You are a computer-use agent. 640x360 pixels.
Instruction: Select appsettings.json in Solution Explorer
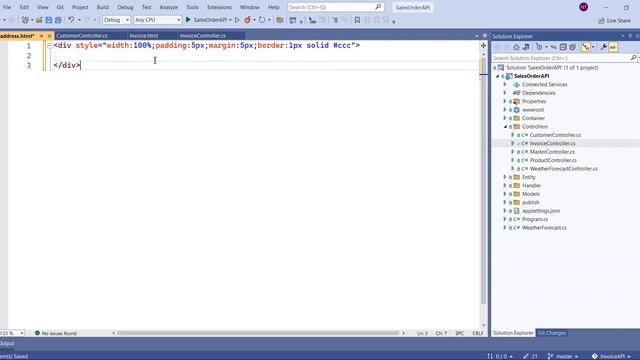click(541, 211)
